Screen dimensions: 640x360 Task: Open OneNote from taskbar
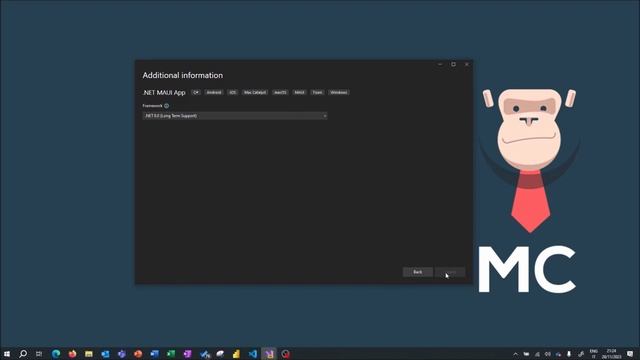tap(187, 354)
